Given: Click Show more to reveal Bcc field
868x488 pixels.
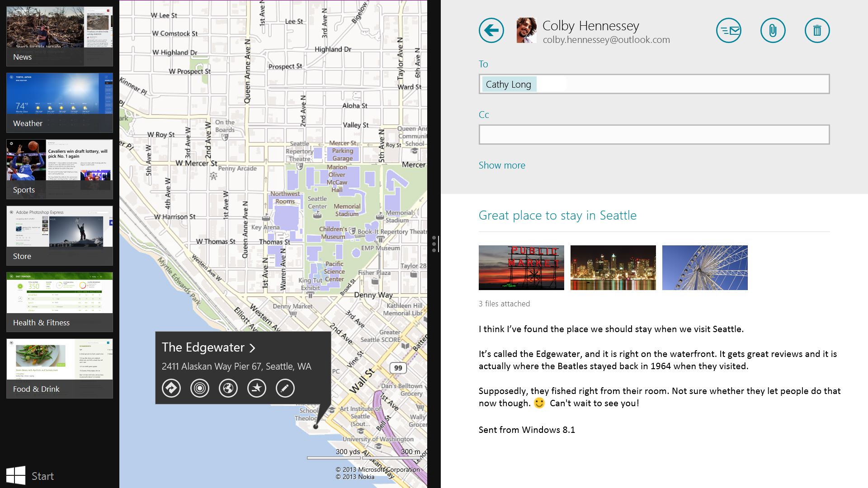Looking at the screenshot, I should pos(502,164).
